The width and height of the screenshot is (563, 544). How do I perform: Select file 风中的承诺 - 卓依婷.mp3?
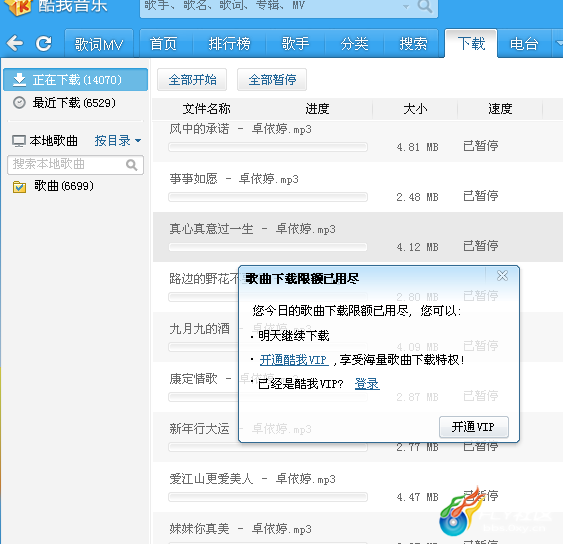click(x=240, y=129)
